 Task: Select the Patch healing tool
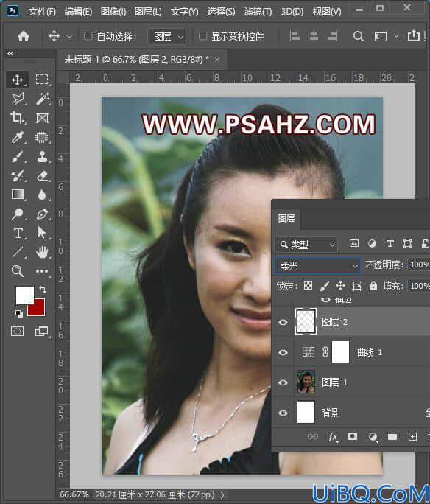pos(42,137)
